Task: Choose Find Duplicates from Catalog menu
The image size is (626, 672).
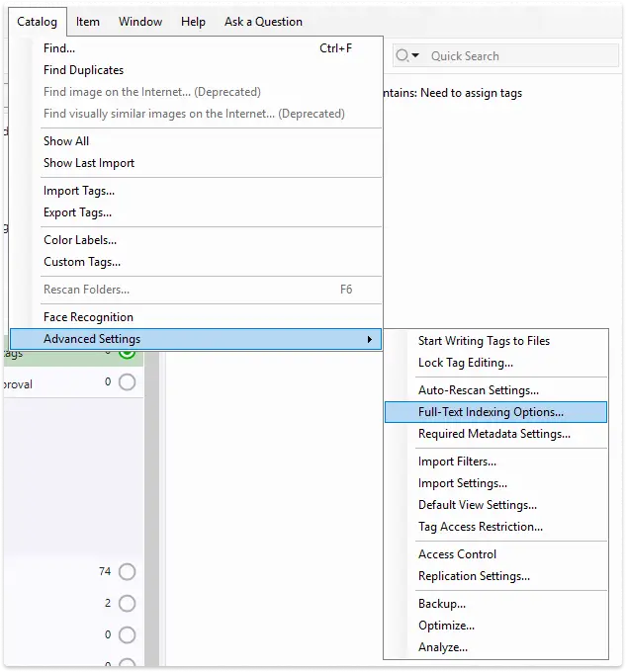Action: pos(84,70)
